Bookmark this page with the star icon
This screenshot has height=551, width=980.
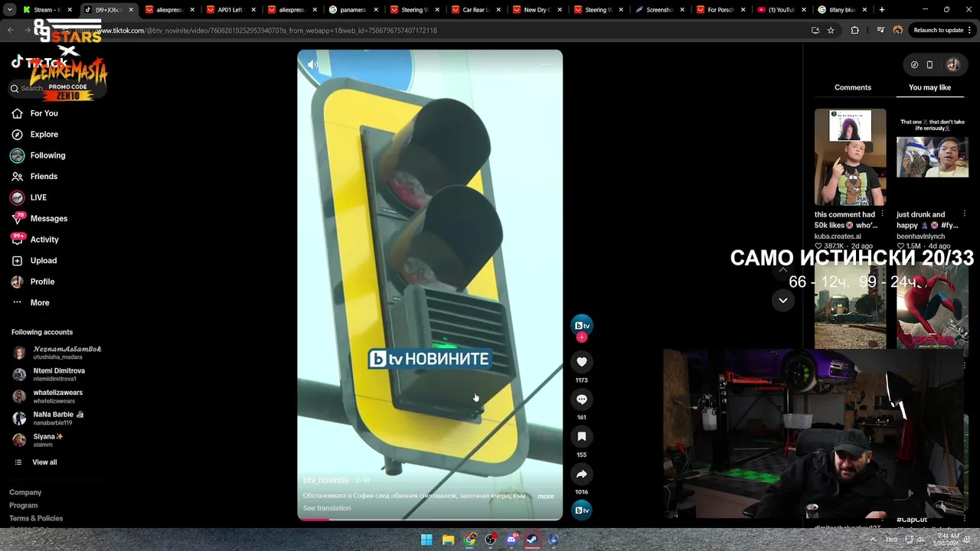tap(831, 31)
